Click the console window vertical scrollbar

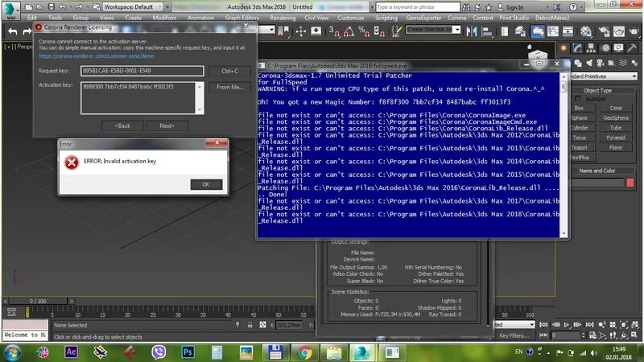[563, 154]
